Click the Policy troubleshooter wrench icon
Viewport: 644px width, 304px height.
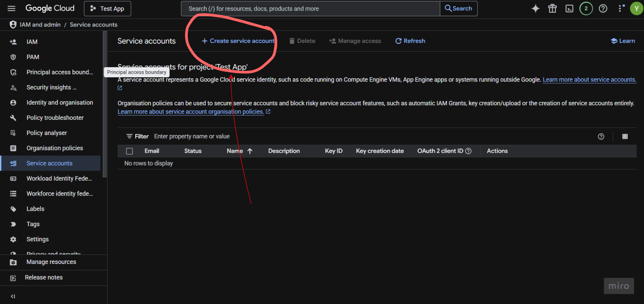(x=13, y=118)
